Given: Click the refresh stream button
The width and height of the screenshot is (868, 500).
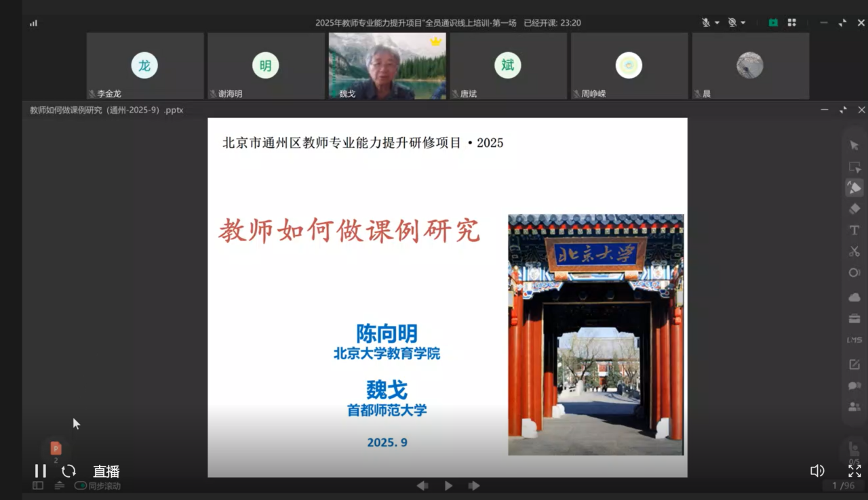Looking at the screenshot, I should 68,471.
